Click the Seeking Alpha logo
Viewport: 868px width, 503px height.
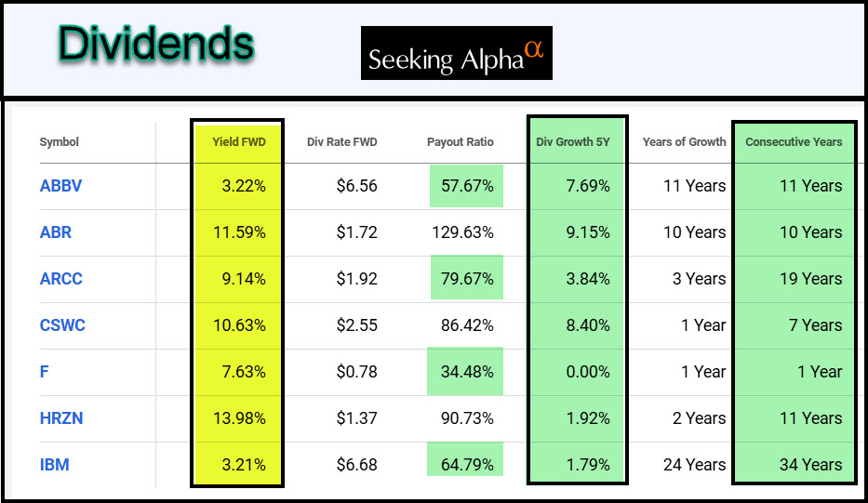point(456,54)
